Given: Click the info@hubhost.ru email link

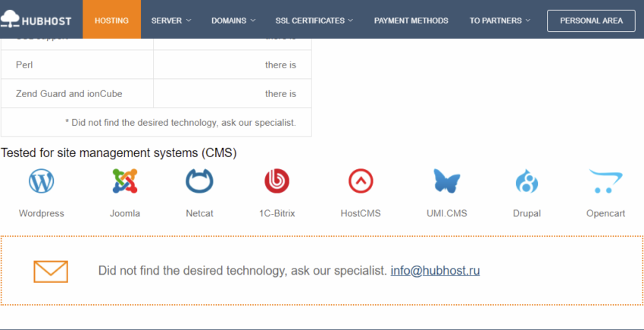Looking at the screenshot, I should pos(435,271).
